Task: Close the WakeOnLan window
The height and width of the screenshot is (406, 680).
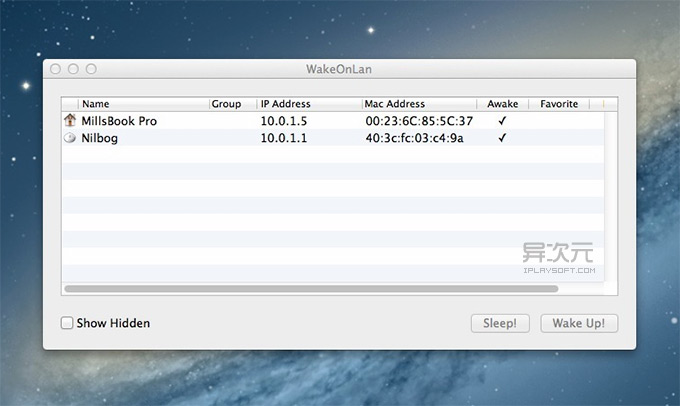Action: click(56, 69)
